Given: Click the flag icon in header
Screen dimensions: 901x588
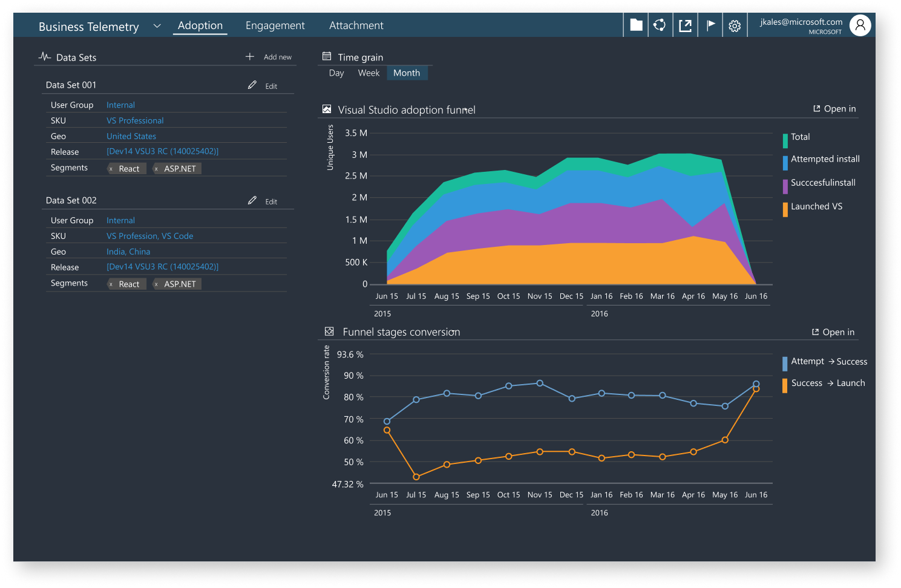Looking at the screenshot, I should click(x=710, y=25).
